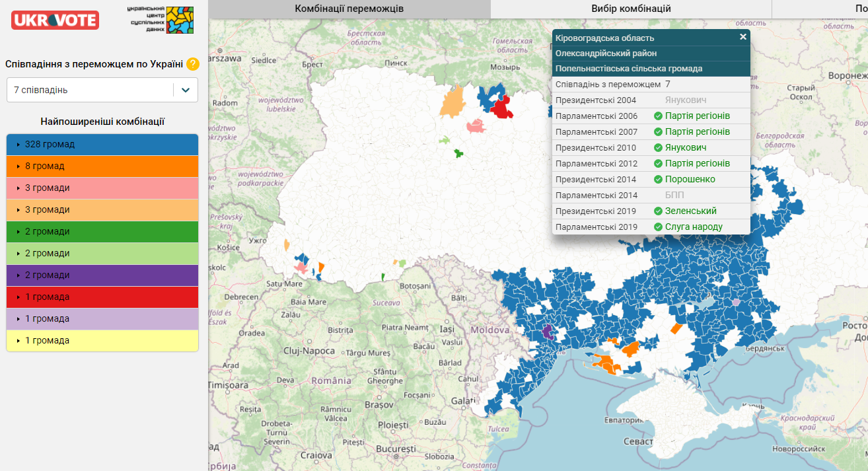Expand the blue 328 громад combination
Screen dimensions: 868x471
pos(102,144)
